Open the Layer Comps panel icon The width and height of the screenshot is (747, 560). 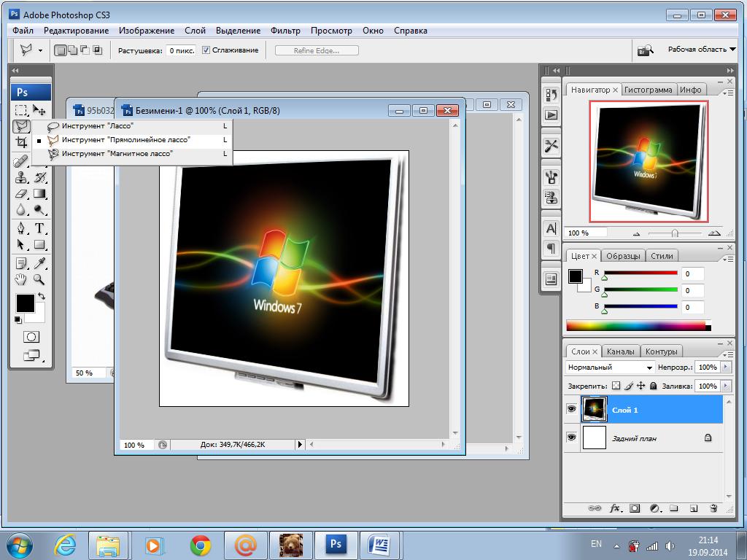click(x=551, y=279)
